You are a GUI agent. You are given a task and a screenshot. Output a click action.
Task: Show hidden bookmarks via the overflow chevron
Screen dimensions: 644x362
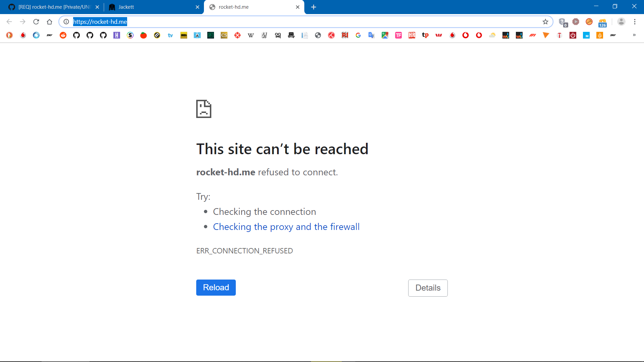tap(634, 35)
